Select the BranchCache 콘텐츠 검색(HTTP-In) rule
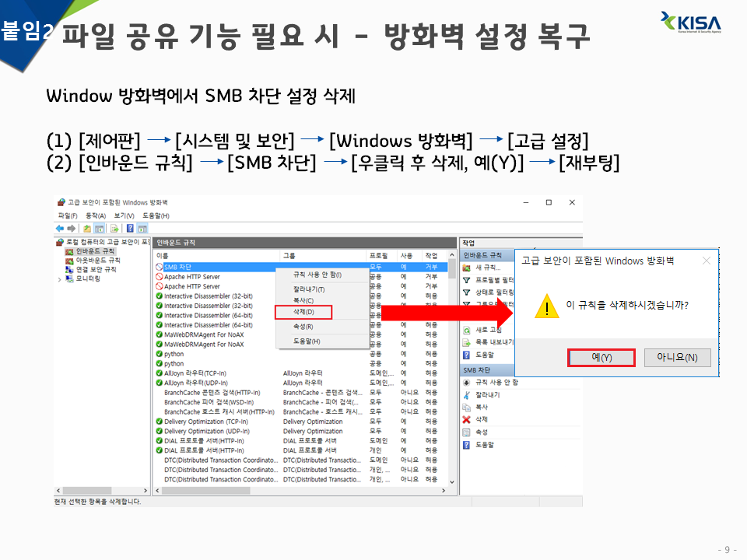 (x=300, y=393)
